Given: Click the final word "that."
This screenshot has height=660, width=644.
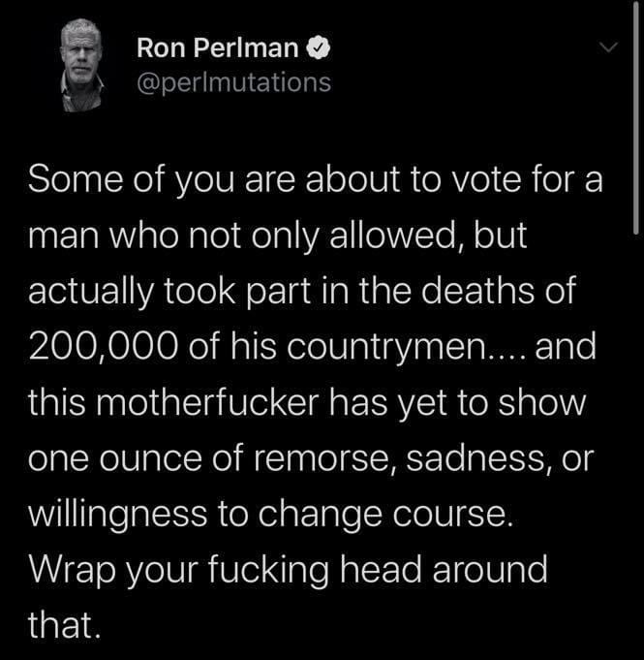Looking at the screenshot, I should click(63, 623).
